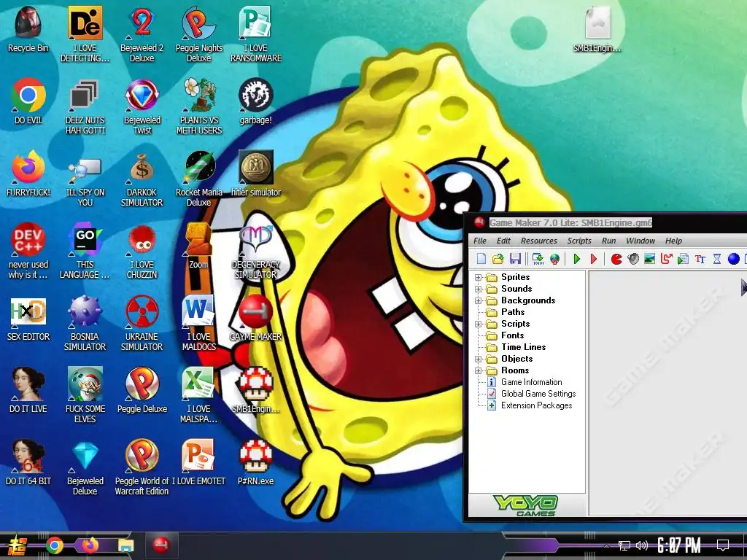Select Bejeweled 2 Deluxe desktop icon
This screenshot has width=747, height=560.
point(142,34)
